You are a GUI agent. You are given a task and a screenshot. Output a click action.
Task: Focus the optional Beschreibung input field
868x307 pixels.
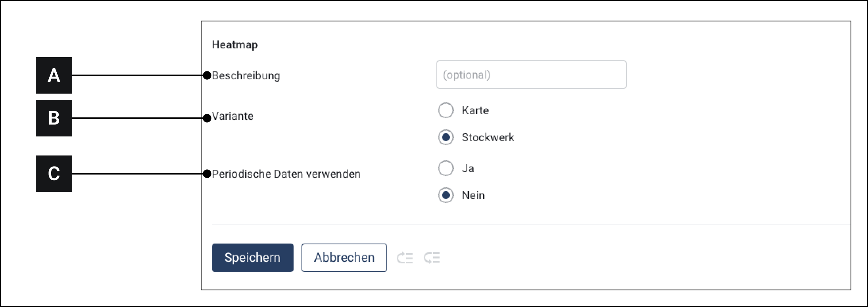[x=531, y=75]
